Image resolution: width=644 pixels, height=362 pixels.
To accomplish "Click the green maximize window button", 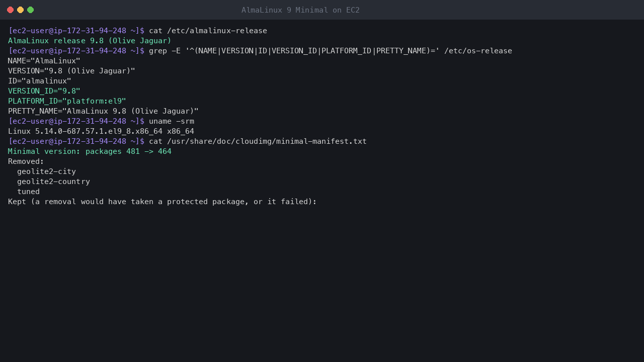I will (30, 10).
